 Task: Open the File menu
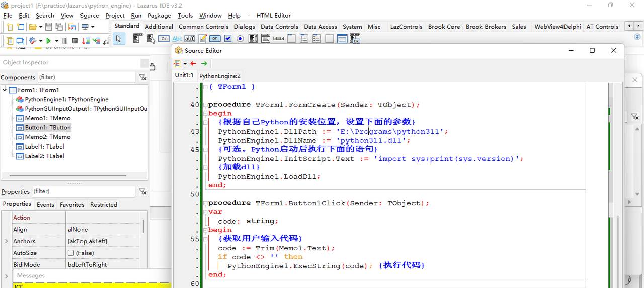[x=8, y=15]
